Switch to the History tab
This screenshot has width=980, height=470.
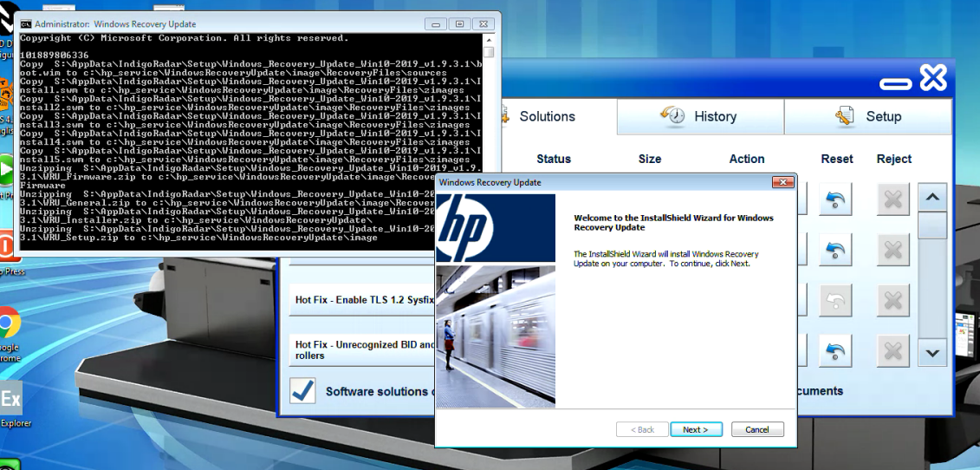click(700, 116)
